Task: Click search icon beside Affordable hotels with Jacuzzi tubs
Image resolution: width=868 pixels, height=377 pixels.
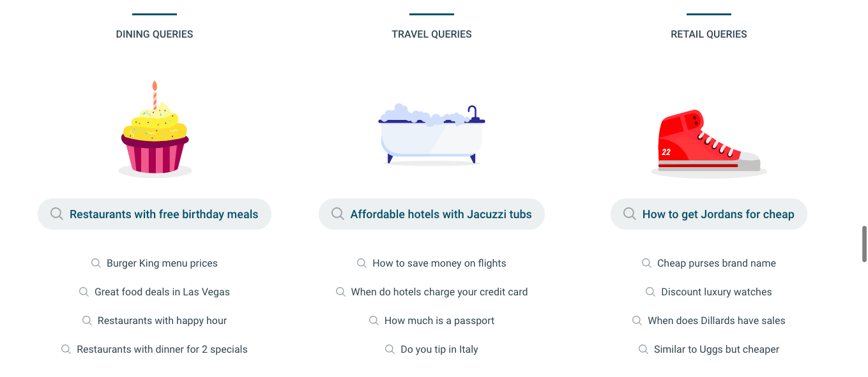Action: click(337, 214)
